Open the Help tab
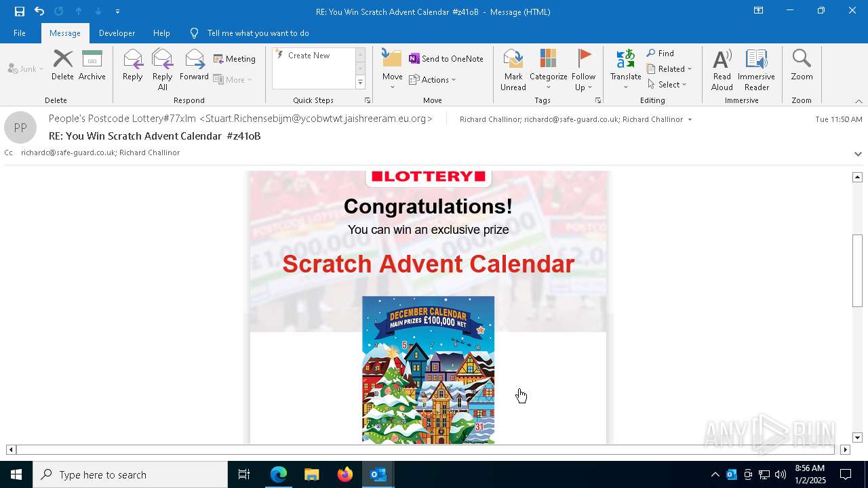 [x=161, y=33]
